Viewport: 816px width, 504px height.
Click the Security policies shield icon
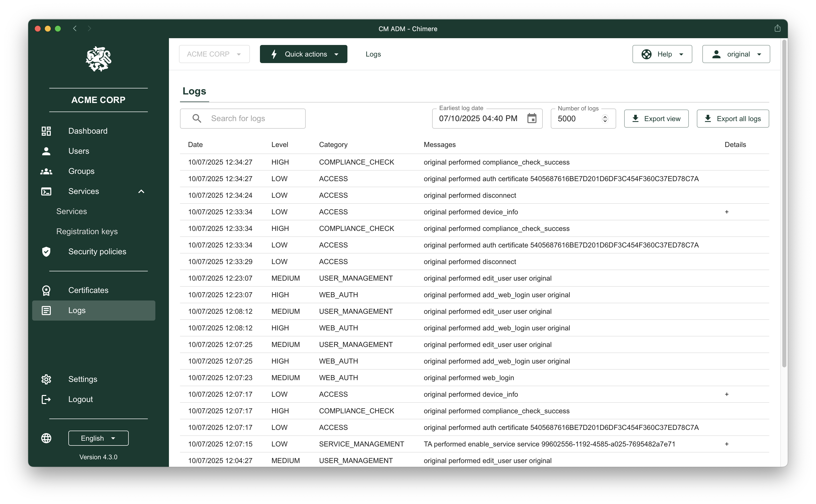[x=46, y=252]
